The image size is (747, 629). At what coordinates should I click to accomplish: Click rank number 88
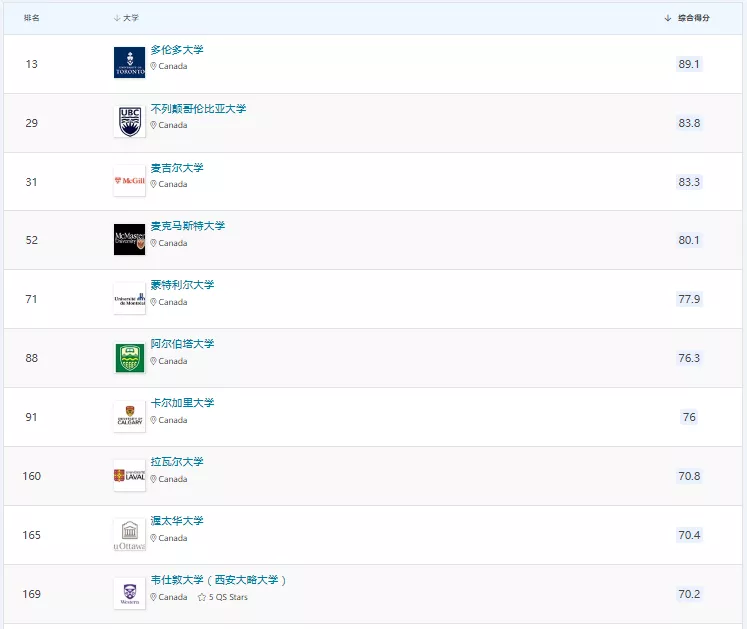coord(31,358)
